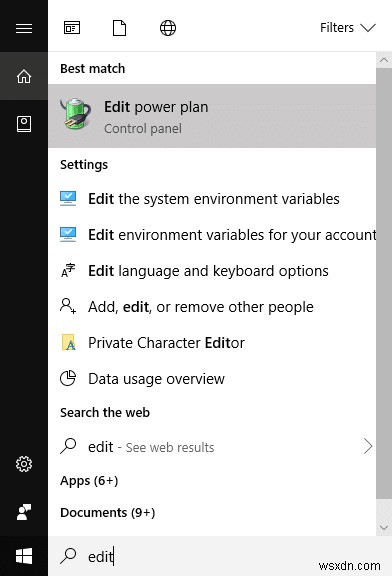See web results for edit

click(212, 447)
